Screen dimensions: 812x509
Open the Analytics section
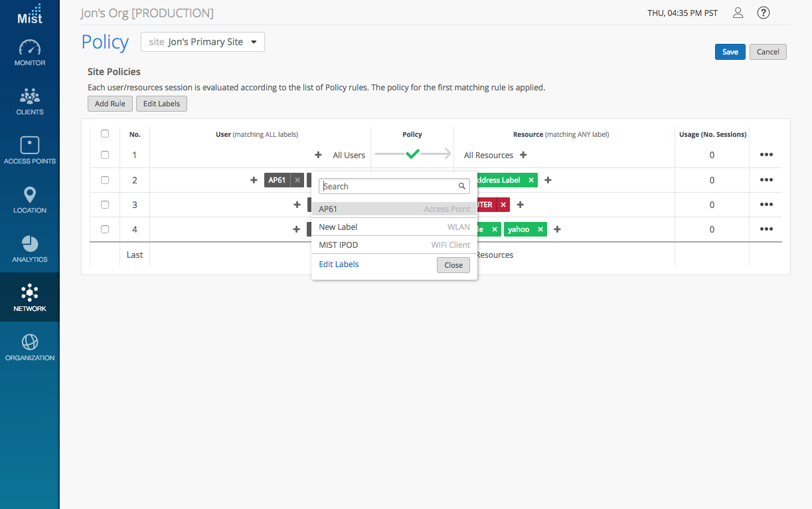tap(30, 249)
